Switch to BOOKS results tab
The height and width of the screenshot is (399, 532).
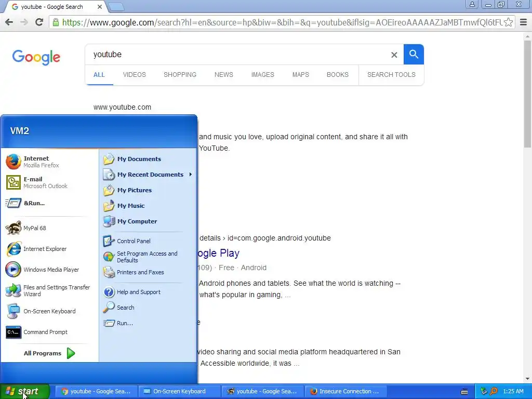(338, 75)
